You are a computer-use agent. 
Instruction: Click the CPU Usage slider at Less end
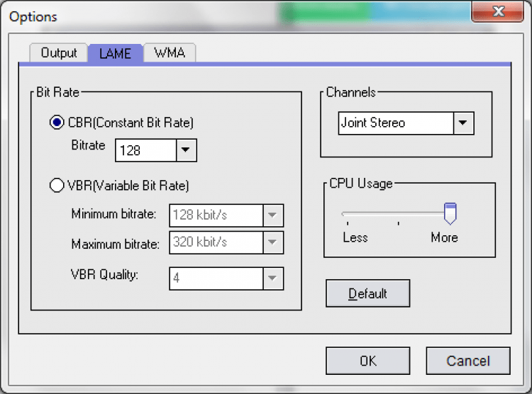coord(344,213)
